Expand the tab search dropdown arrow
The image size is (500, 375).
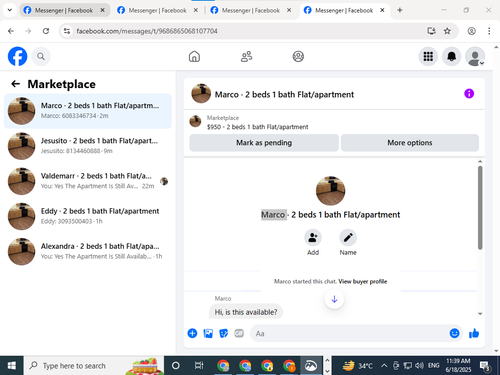[10, 10]
